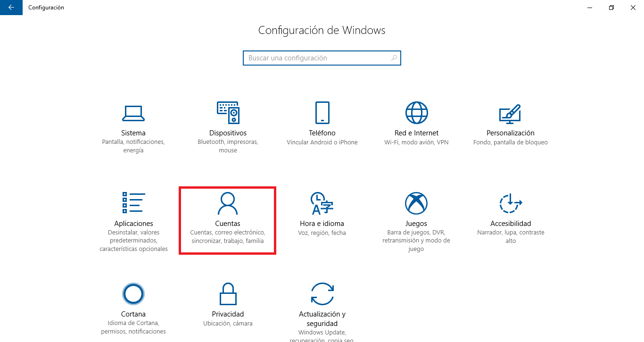Open the Accesibilidad dashed clock icon
This screenshot has width=644, height=342.
tap(511, 203)
